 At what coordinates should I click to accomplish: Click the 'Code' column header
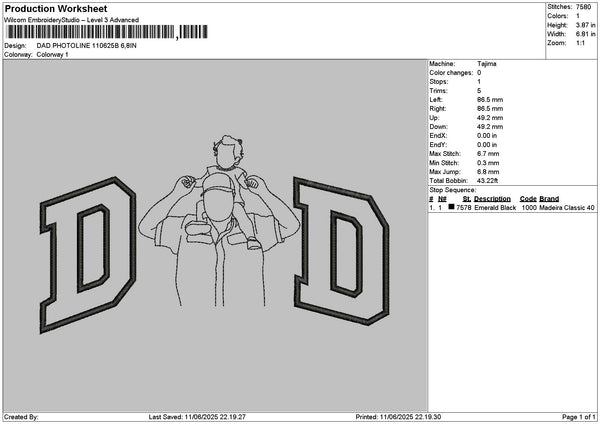(x=528, y=199)
